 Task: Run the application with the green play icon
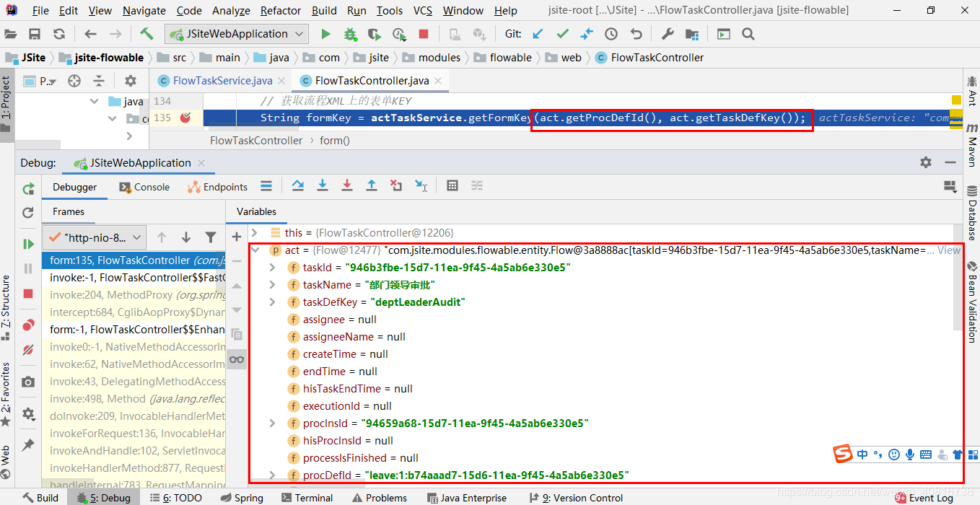[325, 34]
